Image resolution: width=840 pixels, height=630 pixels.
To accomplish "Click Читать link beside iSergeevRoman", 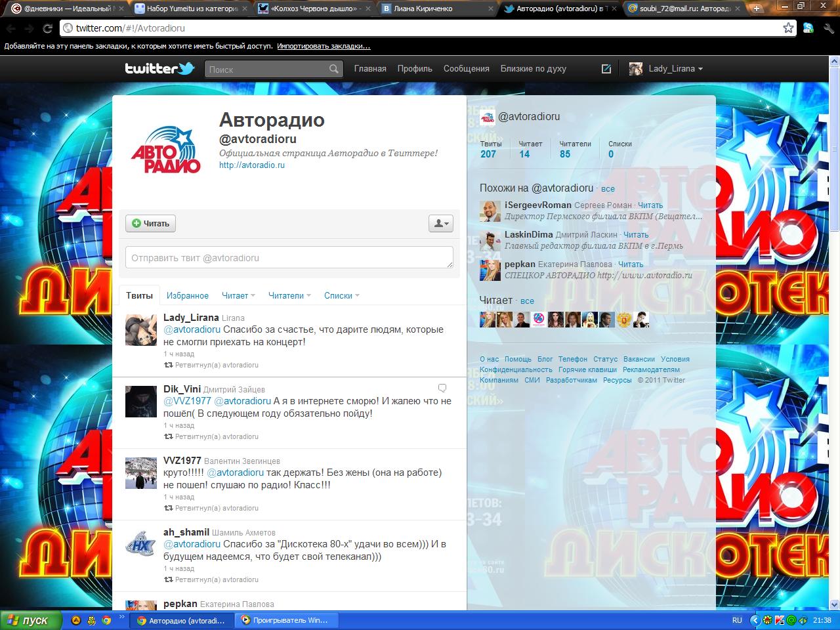I will pyautogui.click(x=650, y=205).
